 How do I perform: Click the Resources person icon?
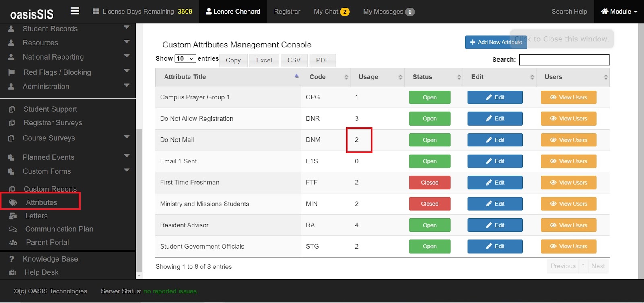pos(11,43)
